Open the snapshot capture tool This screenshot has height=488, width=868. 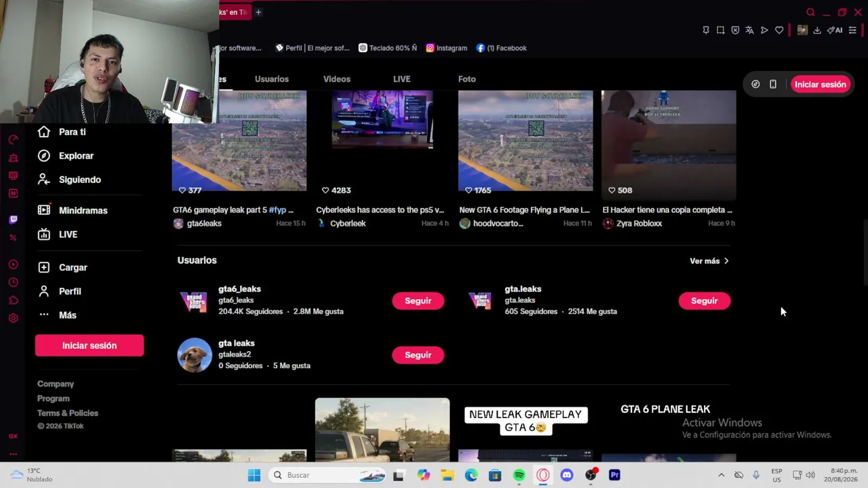(x=720, y=30)
